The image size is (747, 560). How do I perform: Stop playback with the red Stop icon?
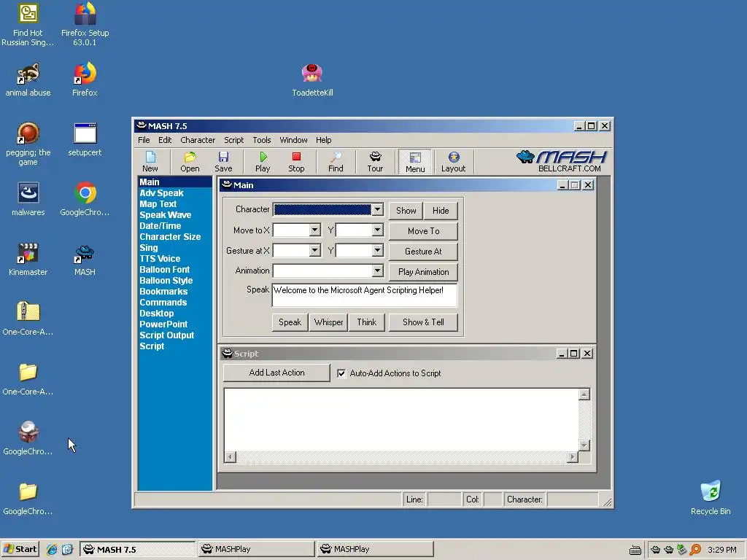[296, 161]
